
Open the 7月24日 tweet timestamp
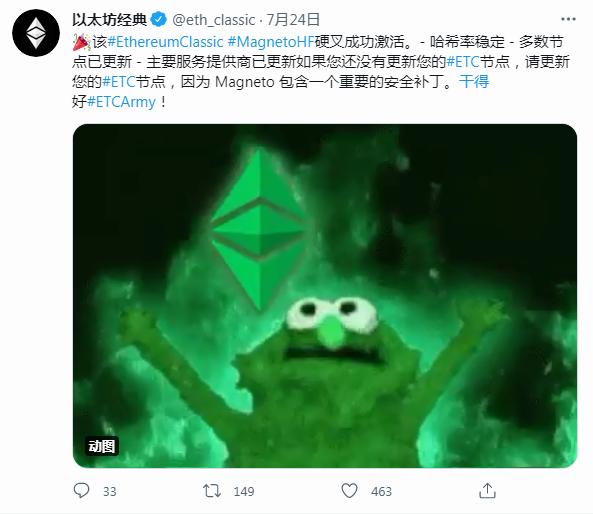(x=293, y=20)
